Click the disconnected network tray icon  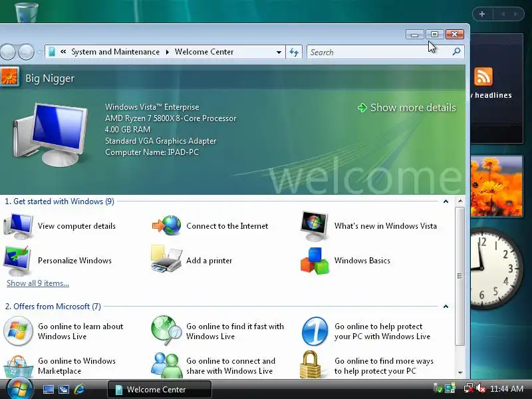pos(469,388)
